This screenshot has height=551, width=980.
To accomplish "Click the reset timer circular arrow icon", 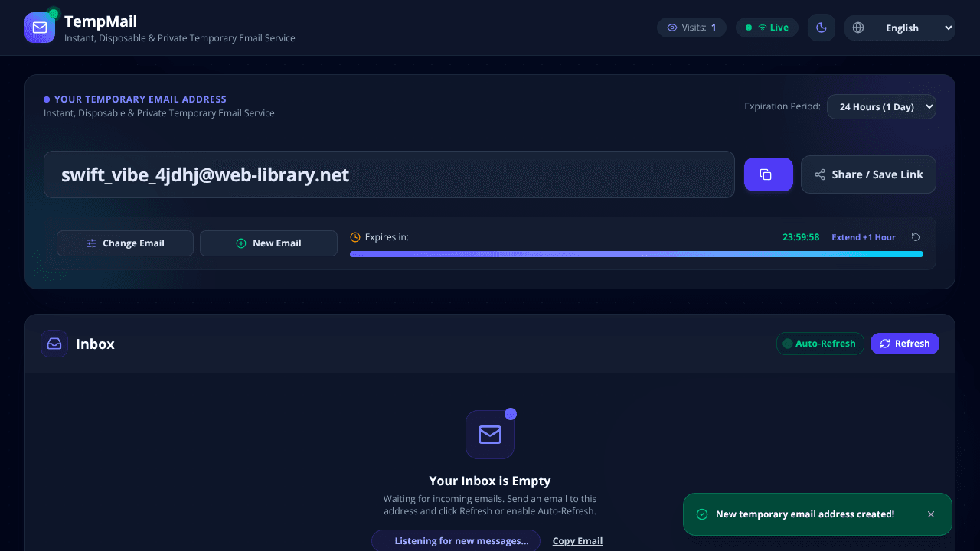I will (916, 237).
